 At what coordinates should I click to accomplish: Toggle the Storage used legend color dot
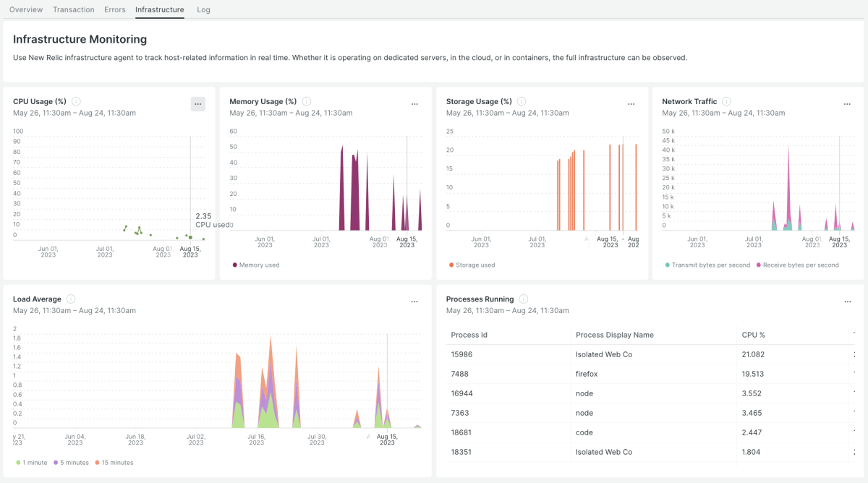451,265
